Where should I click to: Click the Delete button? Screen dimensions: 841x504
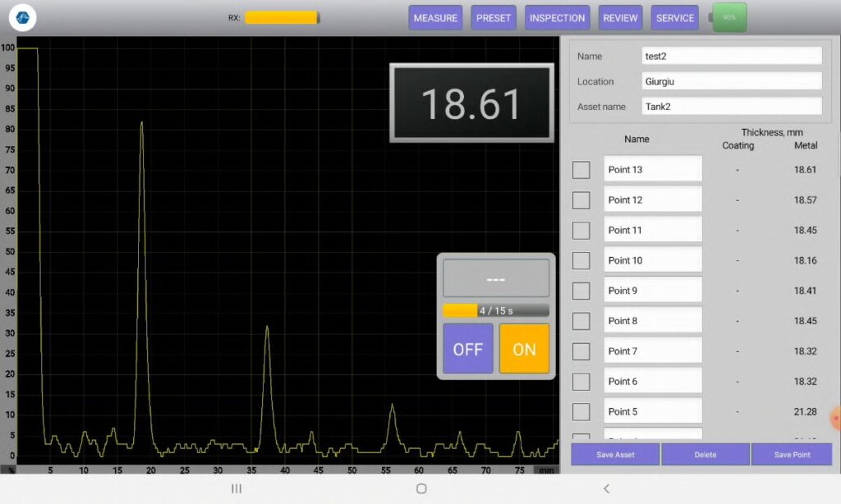705,454
